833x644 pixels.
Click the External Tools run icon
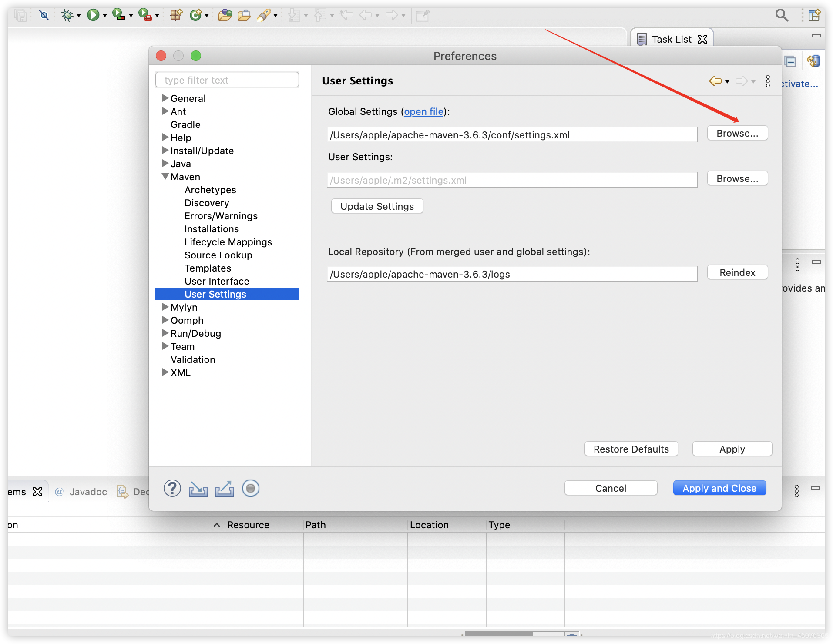pyautogui.click(x=145, y=15)
